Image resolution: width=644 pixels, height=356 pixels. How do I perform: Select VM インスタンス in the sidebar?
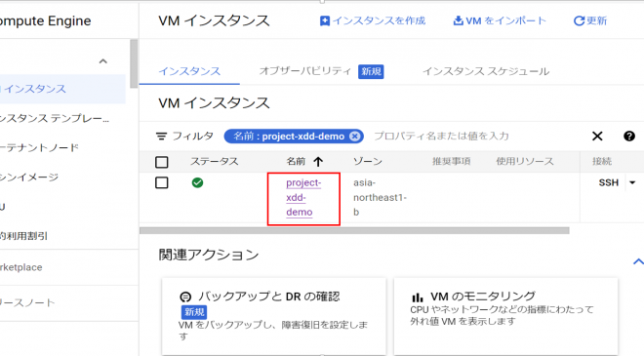tap(61, 89)
